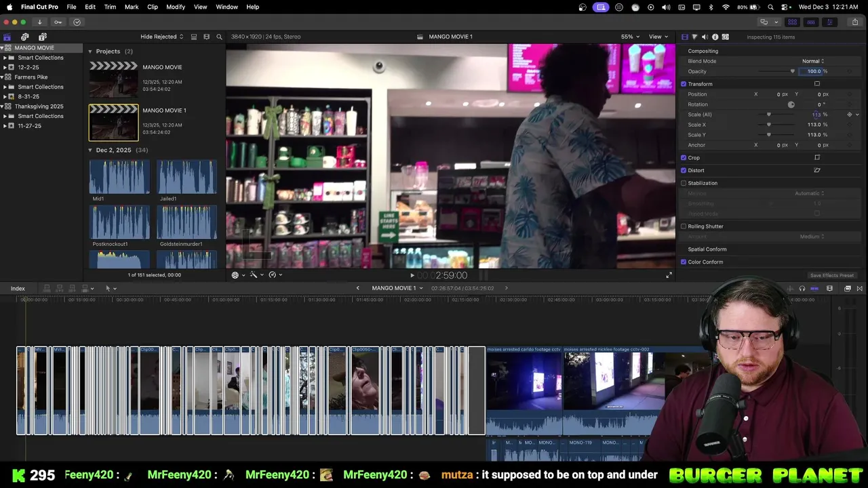868x488 pixels.
Task: Toggle the Transform checkbox
Action: (684, 84)
